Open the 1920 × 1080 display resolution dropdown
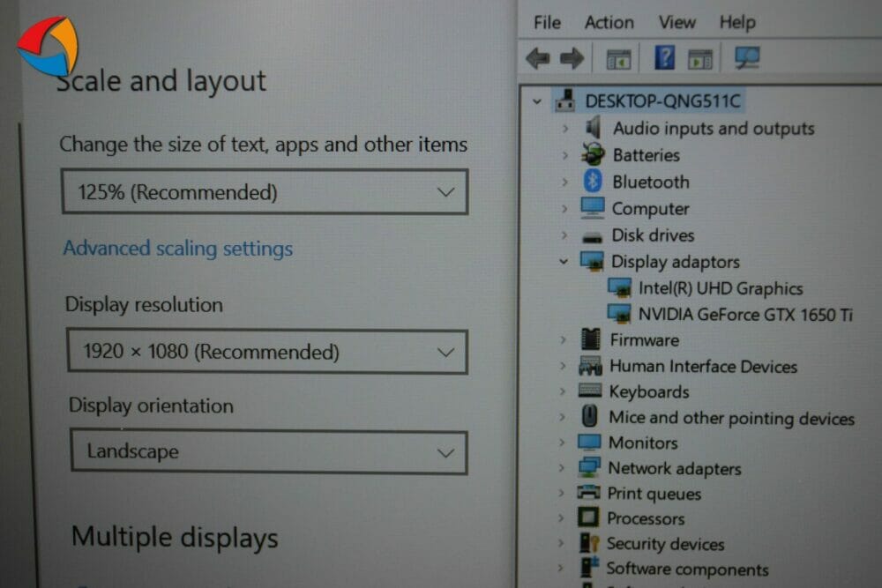 click(266, 352)
